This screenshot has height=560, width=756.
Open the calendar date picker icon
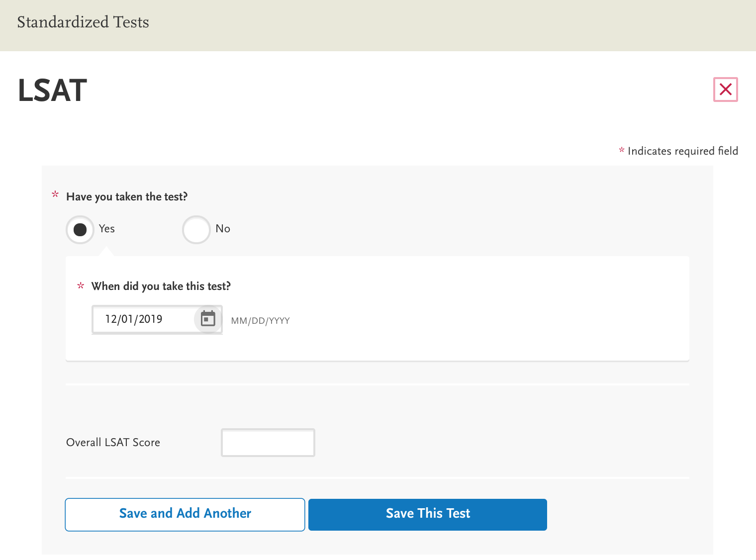pyautogui.click(x=208, y=319)
